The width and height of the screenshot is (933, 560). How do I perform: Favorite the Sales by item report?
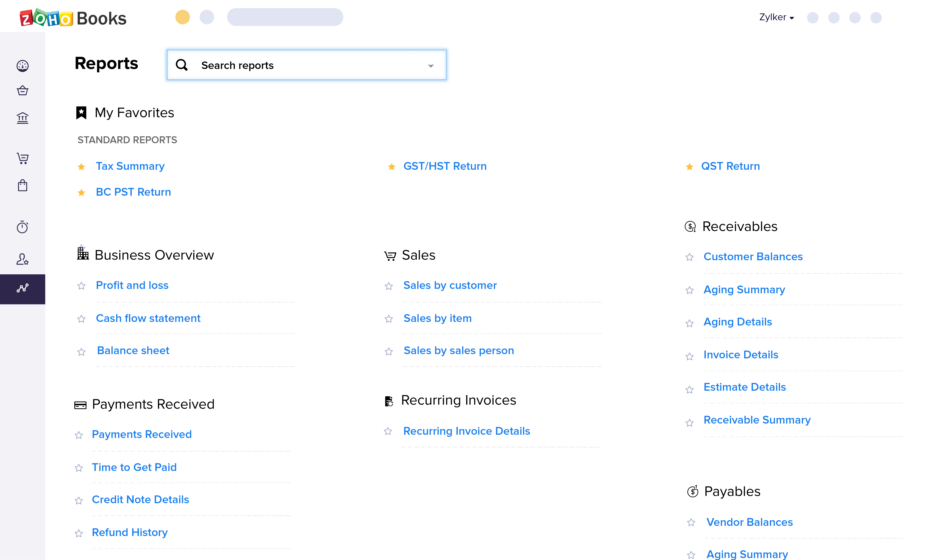[389, 319]
